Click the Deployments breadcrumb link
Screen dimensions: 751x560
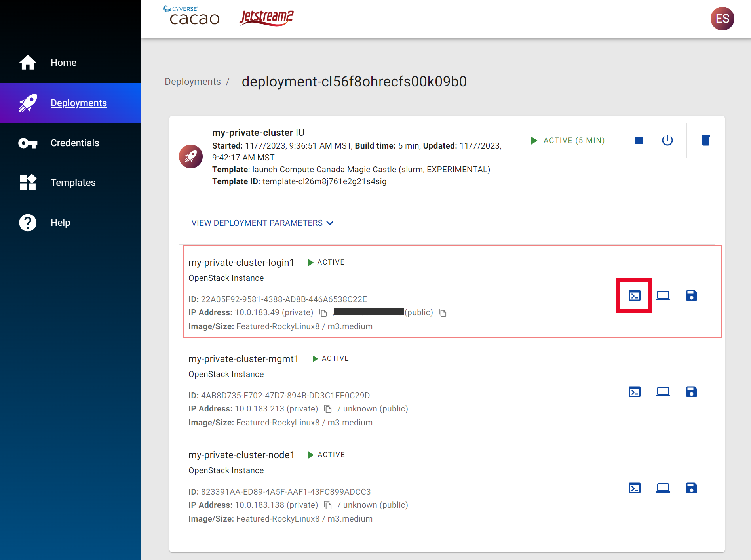(x=192, y=82)
